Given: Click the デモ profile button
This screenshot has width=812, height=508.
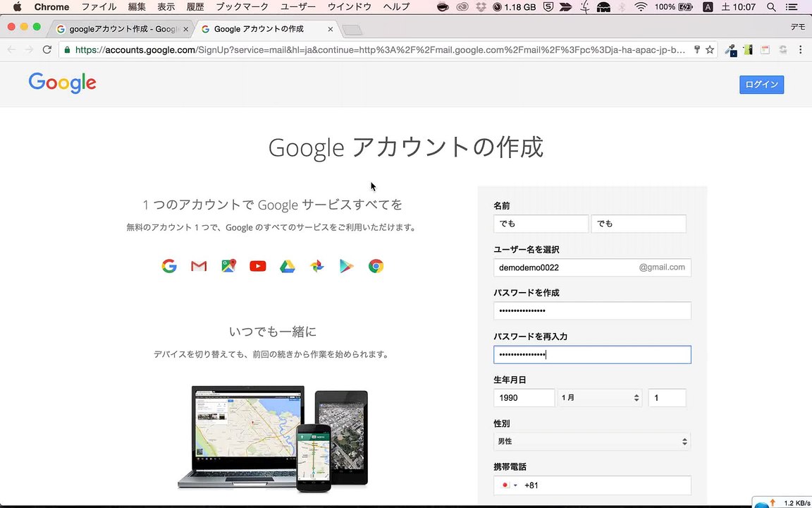Looking at the screenshot, I should tap(797, 27).
